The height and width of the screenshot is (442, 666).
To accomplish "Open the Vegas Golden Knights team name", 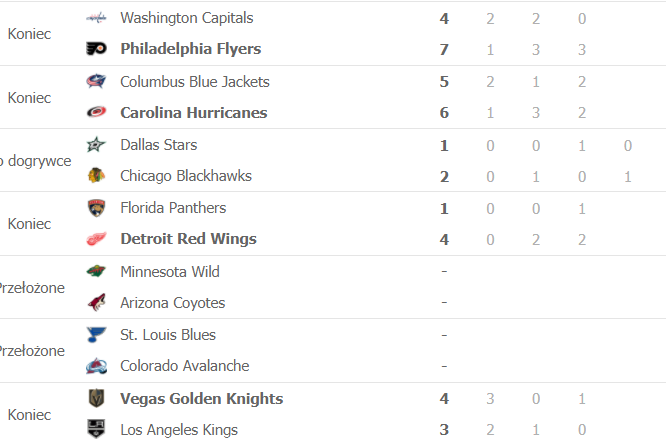I will click(202, 399).
